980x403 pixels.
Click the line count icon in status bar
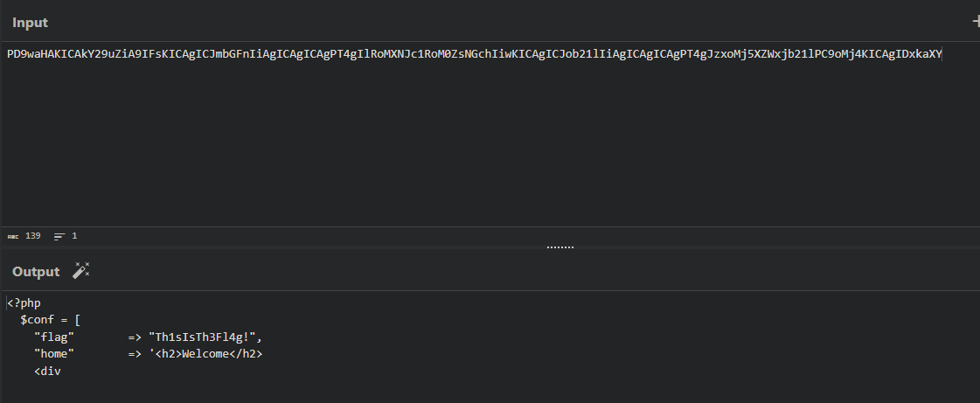[x=59, y=236]
